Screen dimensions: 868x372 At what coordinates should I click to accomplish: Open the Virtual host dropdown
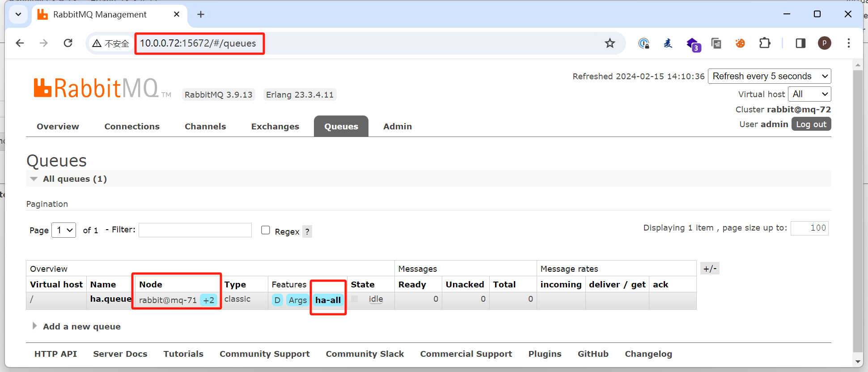[x=809, y=94]
